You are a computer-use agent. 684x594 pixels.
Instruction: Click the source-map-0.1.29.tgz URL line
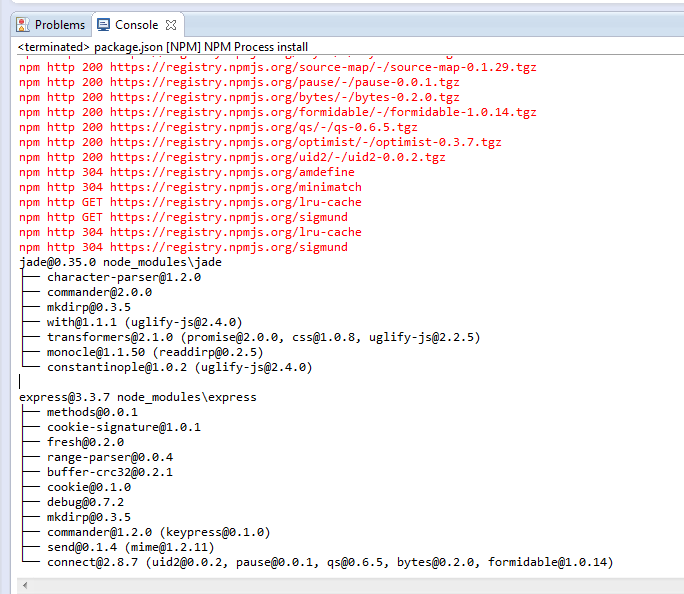coord(277,67)
